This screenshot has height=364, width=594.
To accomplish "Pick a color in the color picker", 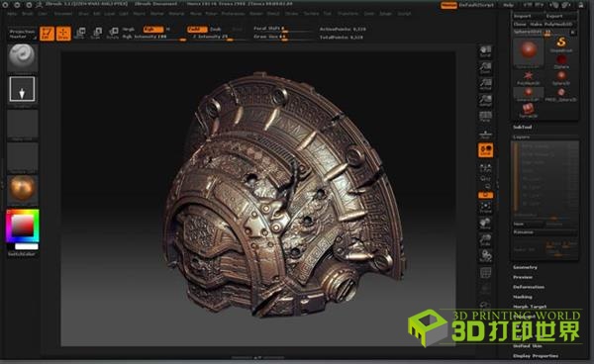I will pyautogui.click(x=23, y=226).
